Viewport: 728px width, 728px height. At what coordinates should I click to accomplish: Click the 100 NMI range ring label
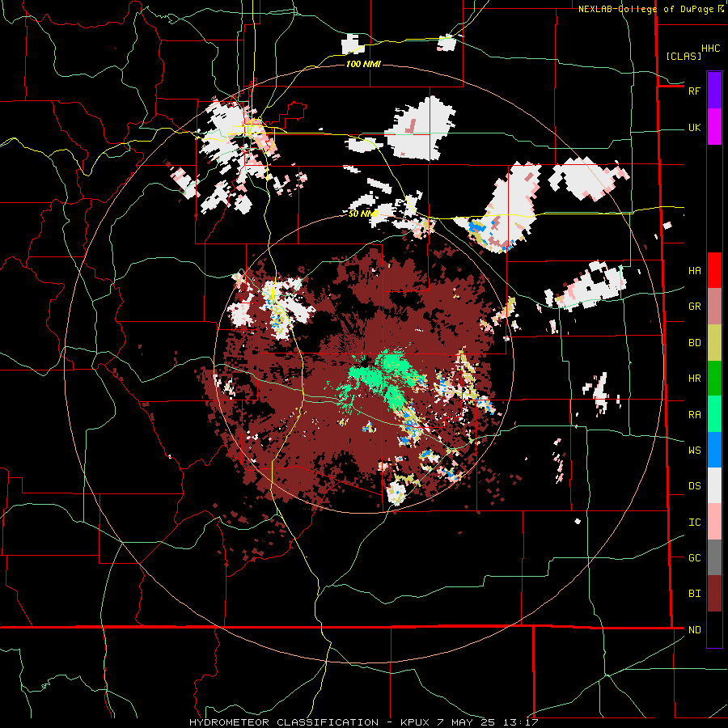pos(363,64)
